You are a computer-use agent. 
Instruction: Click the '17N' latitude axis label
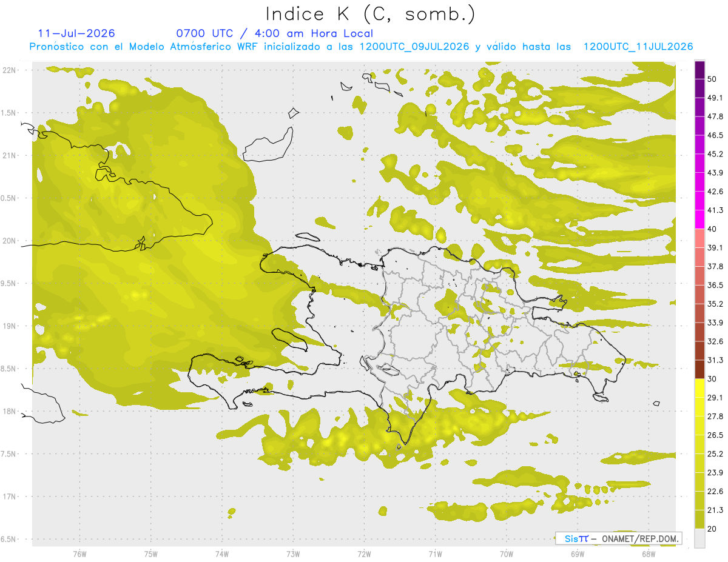click(x=10, y=497)
